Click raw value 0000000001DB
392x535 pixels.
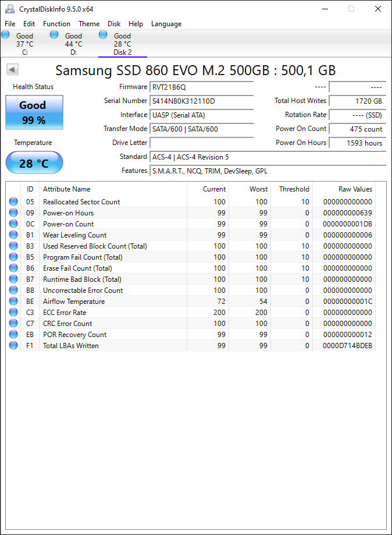(x=347, y=224)
